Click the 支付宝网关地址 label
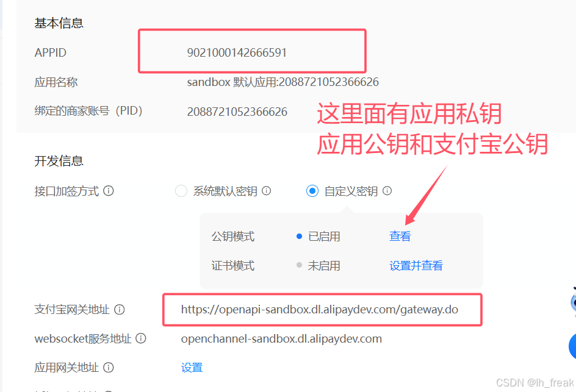This screenshot has width=576, height=392. 72,310
